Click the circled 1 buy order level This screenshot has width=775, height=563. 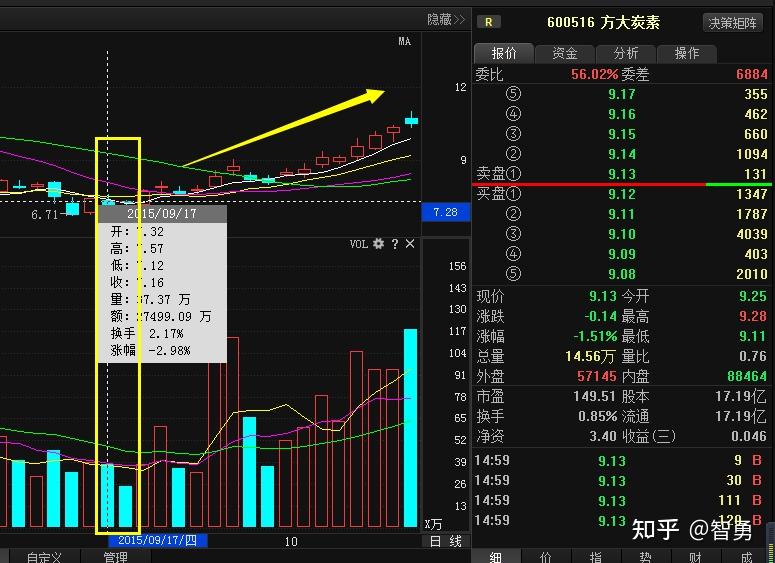point(514,194)
